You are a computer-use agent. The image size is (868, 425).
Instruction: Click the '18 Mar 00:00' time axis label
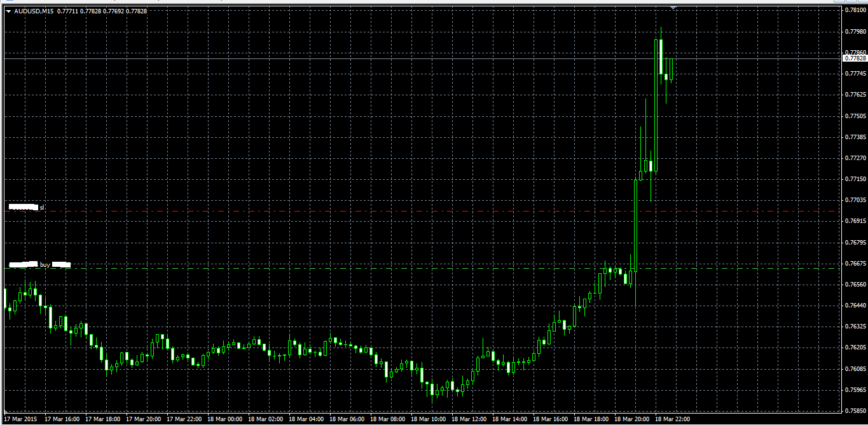[x=225, y=419]
